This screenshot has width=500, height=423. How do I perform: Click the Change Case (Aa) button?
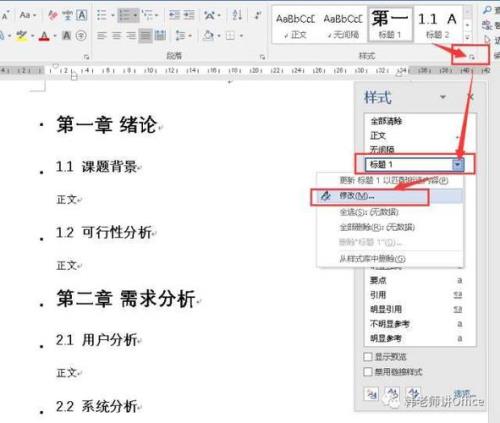click(25, 15)
